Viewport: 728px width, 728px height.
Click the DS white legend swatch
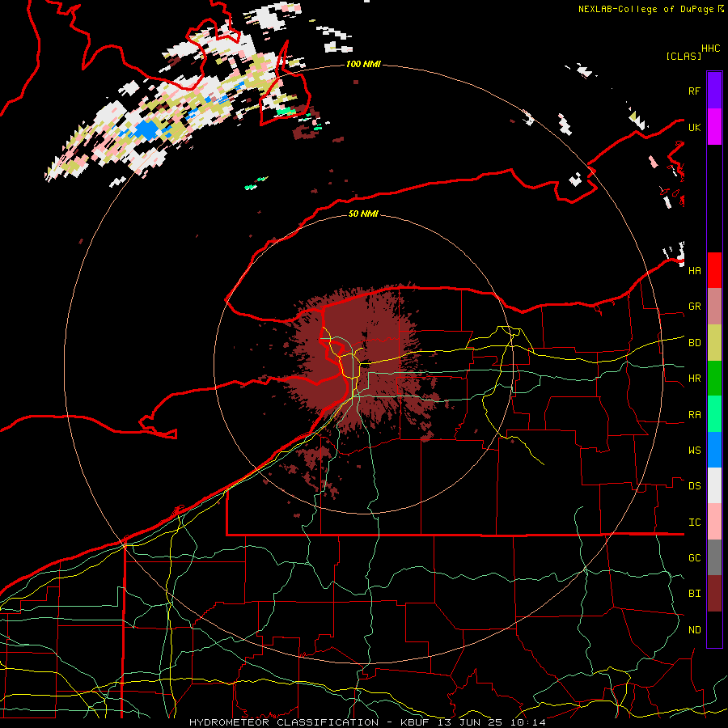pos(714,485)
